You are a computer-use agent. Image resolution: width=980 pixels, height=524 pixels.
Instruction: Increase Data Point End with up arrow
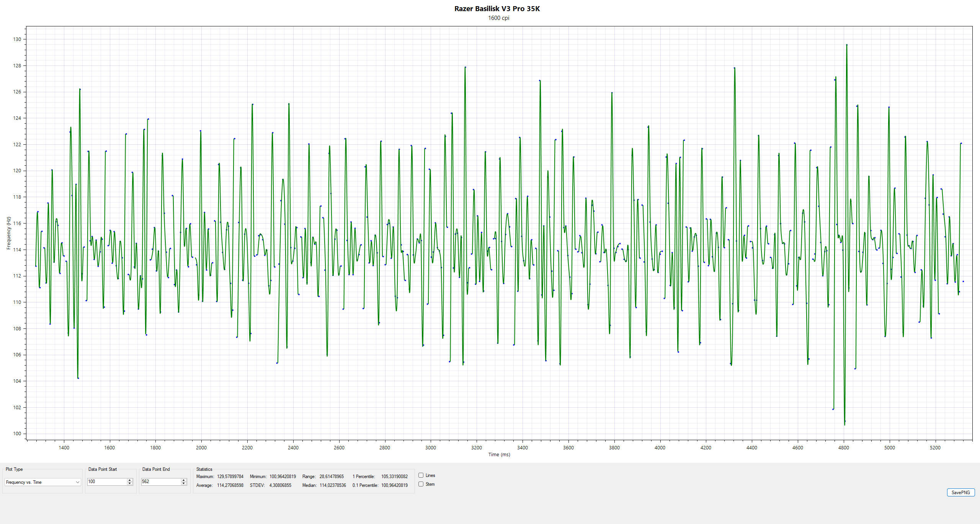(184, 480)
